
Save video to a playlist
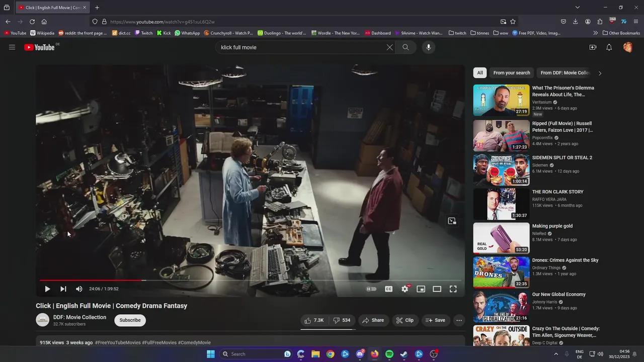pyautogui.click(x=435, y=320)
